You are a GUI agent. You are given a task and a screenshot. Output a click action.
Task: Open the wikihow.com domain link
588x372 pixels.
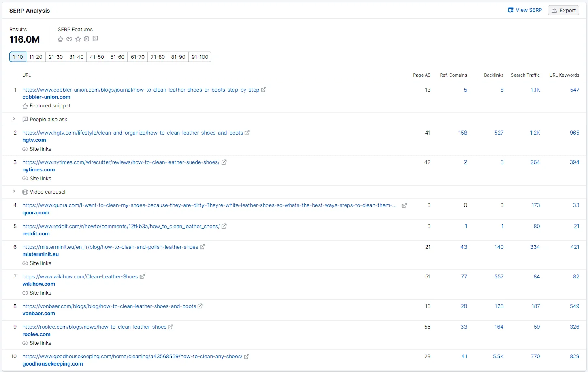38,284
